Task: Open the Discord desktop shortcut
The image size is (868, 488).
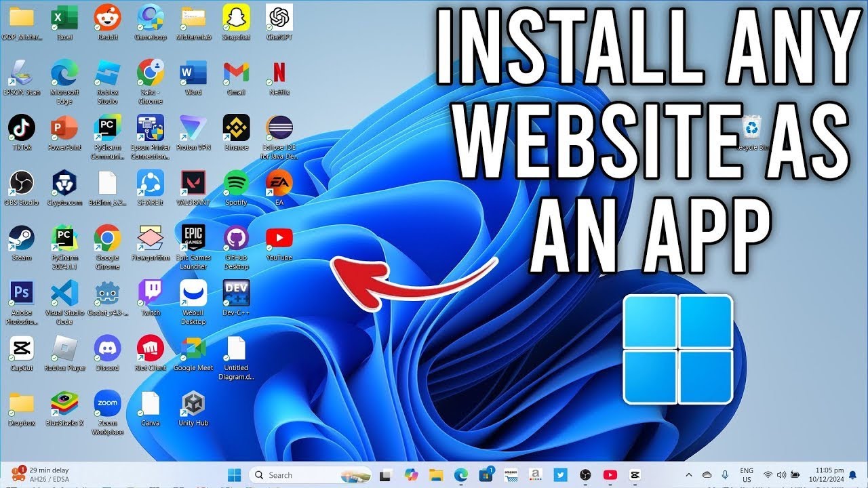Action: click(x=107, y=352)
